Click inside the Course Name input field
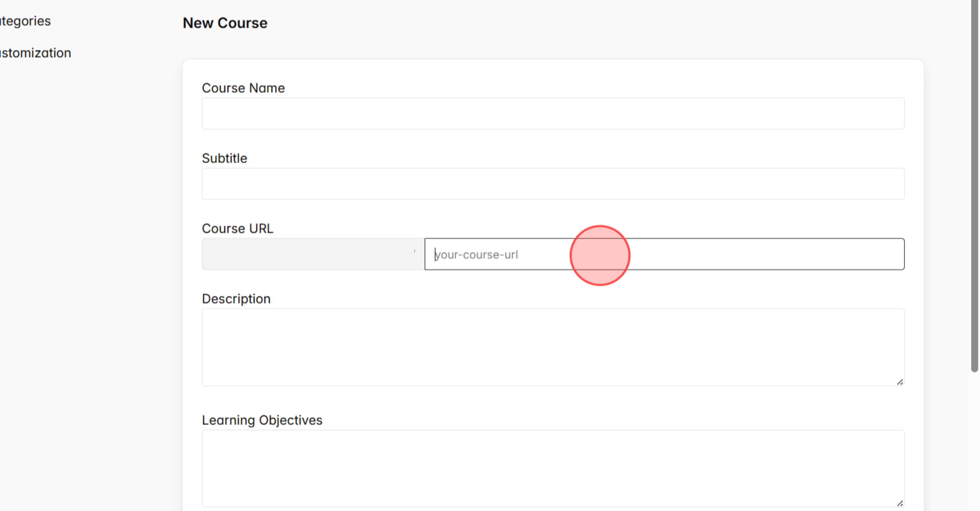This screenshot has width=980, height=511. tap(552, 113)
